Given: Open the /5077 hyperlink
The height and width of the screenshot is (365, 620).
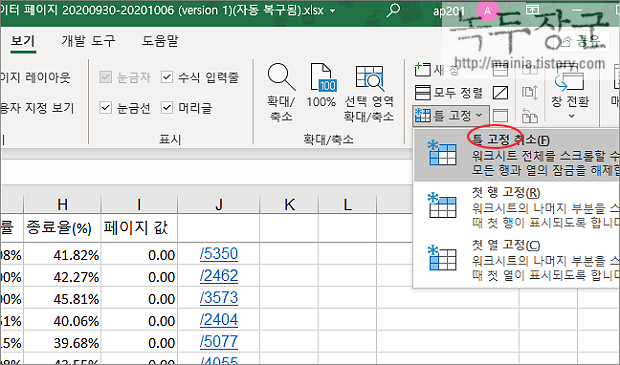Looking at the screenshot, I should point(219,342).
